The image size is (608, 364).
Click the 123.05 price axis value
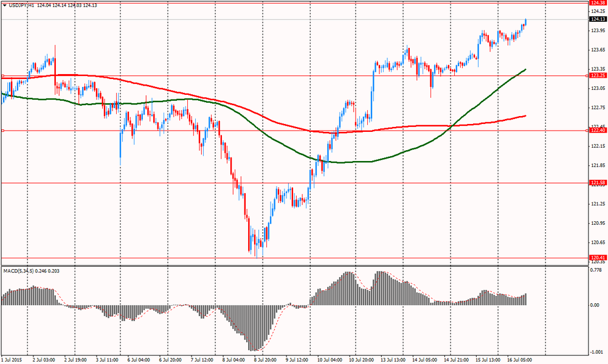[598, 88]
